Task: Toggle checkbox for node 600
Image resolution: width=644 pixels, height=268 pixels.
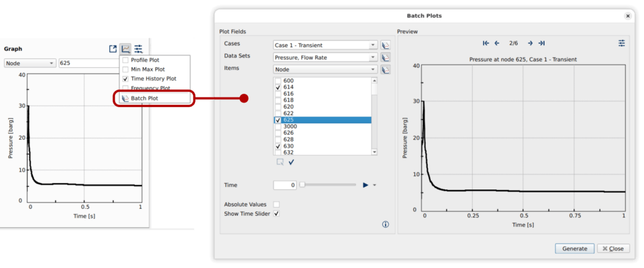Action: coord(278,81)
